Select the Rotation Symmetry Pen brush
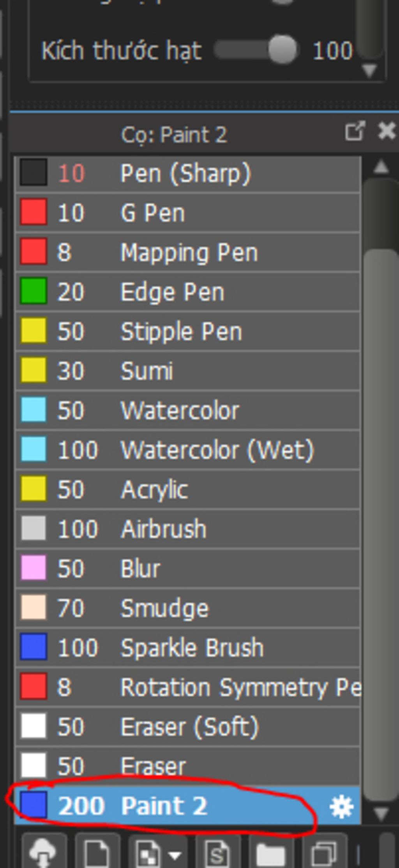Viewport: 399px width, 868px height. coord(187,687)
